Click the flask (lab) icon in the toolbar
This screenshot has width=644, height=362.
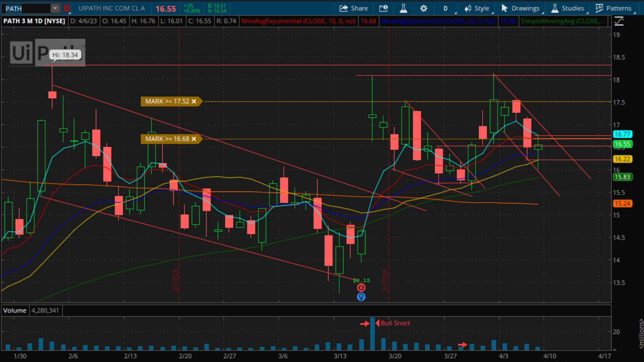[x=403, y=8]
